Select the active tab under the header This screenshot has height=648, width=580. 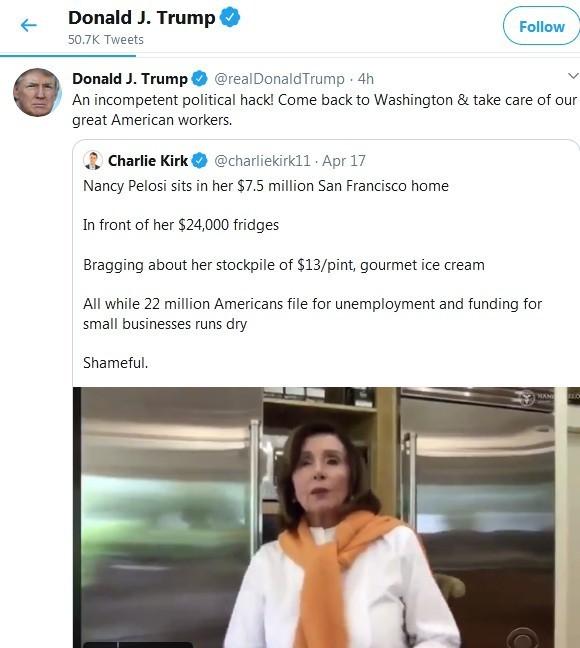point(68,55)
